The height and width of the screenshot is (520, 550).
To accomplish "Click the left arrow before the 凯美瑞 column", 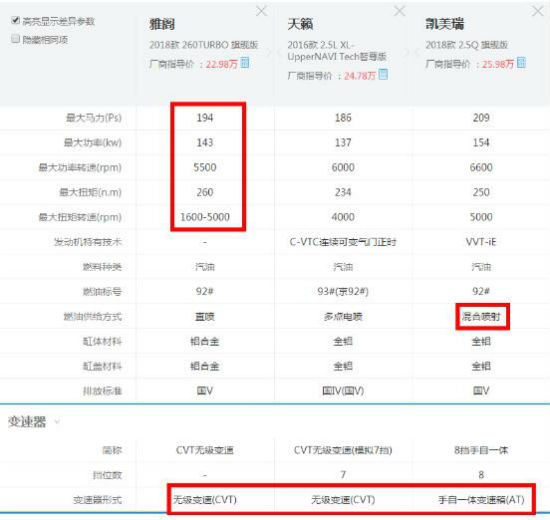I will [417, 53].
